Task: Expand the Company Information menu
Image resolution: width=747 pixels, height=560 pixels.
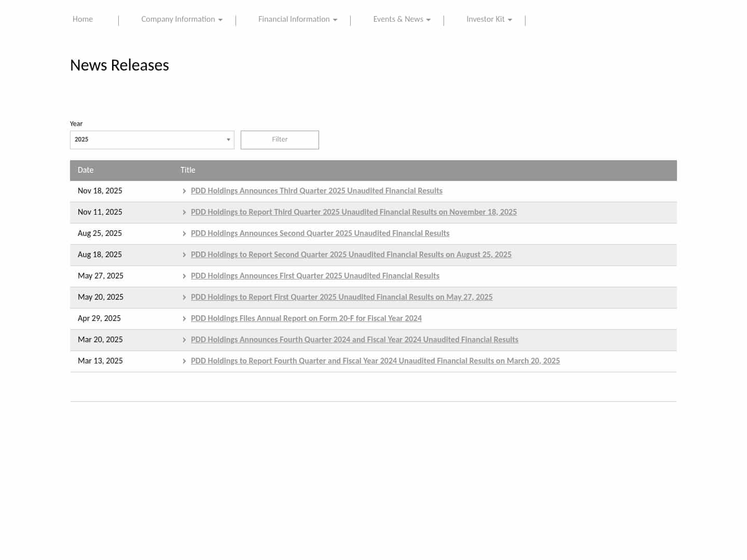Action: [182, 20]
